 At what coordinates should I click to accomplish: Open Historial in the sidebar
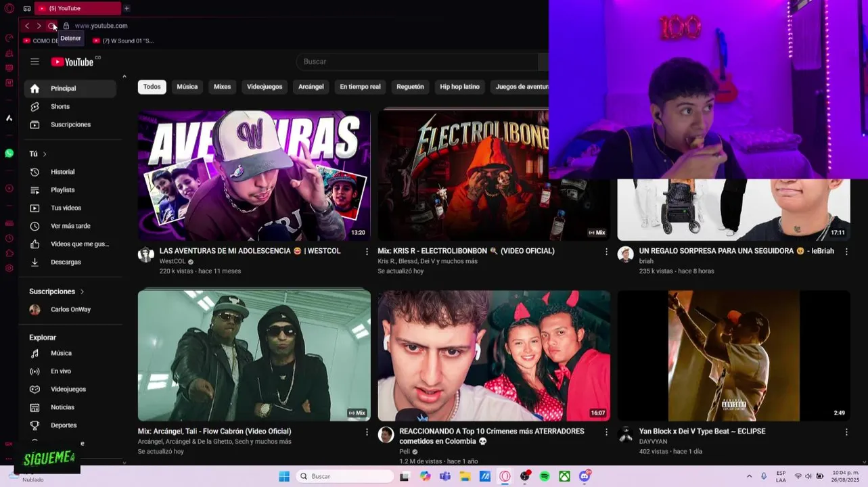coord(70,172)
